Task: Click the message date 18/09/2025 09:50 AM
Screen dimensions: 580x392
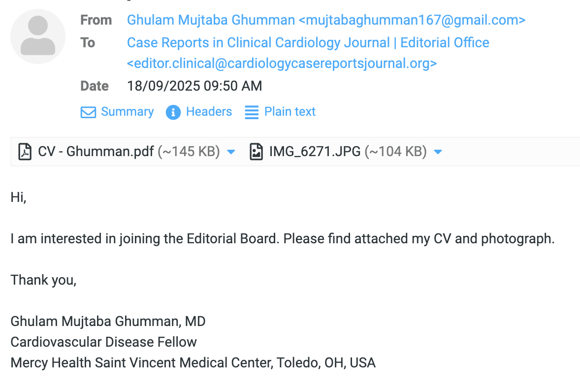Action: click(x=194, y=86)
